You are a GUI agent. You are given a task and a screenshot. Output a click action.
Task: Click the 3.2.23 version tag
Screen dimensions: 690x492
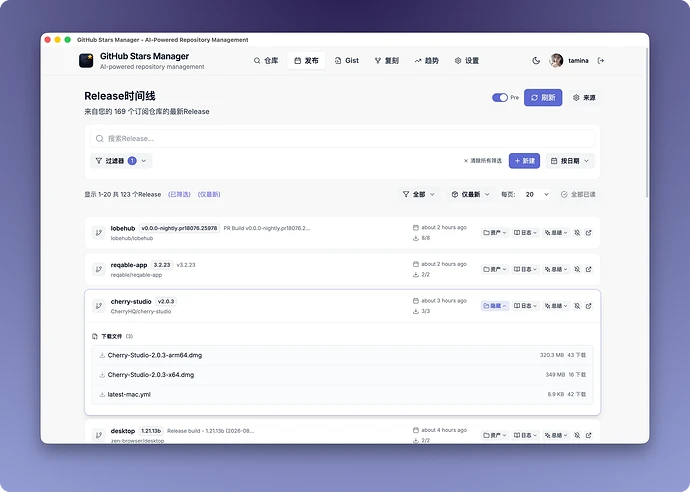161,264
